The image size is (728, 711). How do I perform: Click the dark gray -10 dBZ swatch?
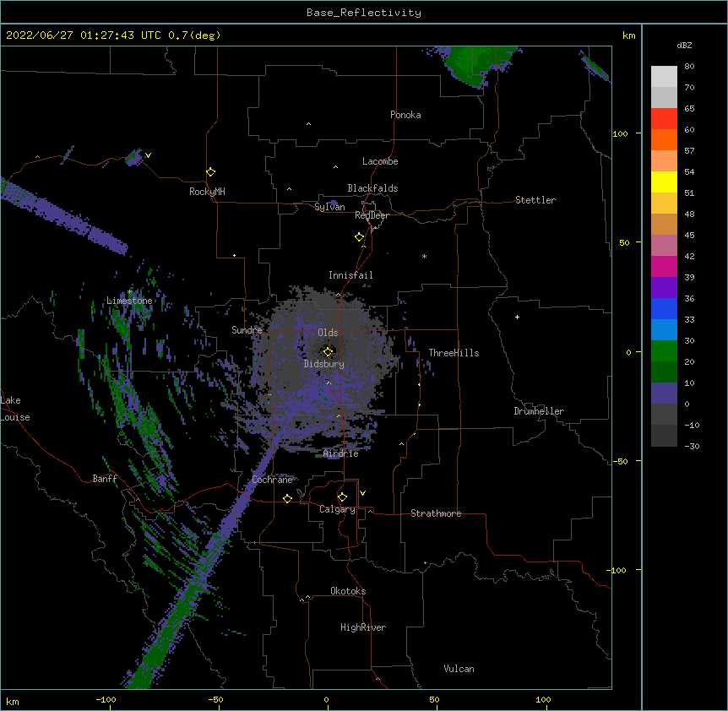[x=664, y=436]
